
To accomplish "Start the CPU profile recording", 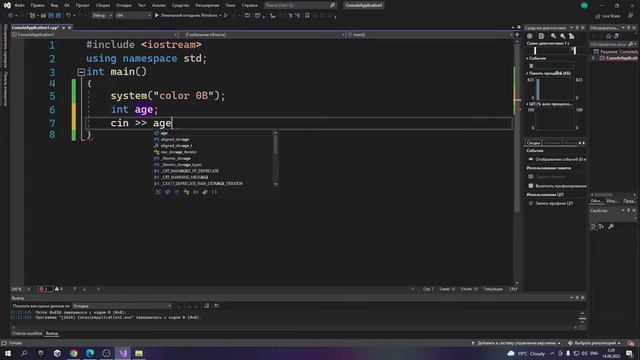I will click(551, 203).
